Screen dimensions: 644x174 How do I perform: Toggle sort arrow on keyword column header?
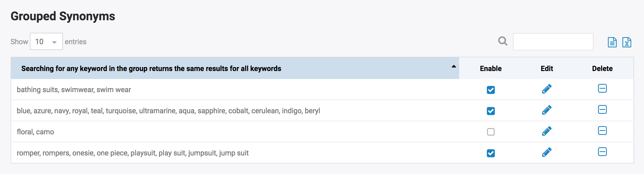[x=454, y=66]
